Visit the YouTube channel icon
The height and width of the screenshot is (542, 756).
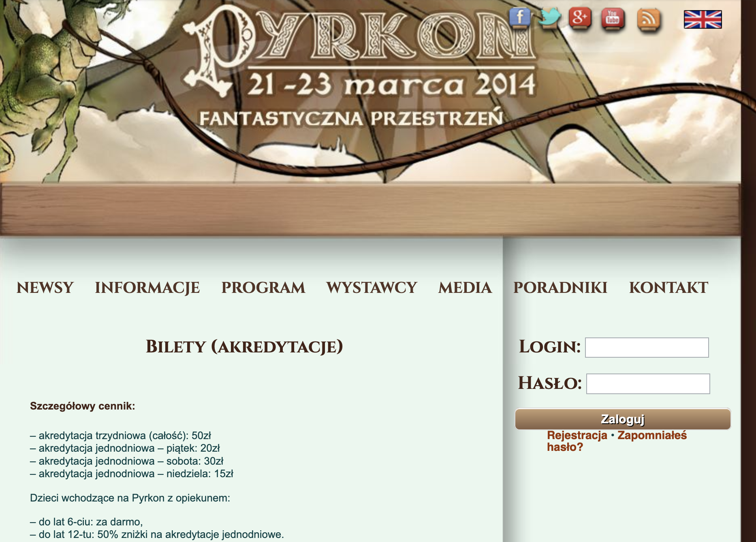coord(613,19)
